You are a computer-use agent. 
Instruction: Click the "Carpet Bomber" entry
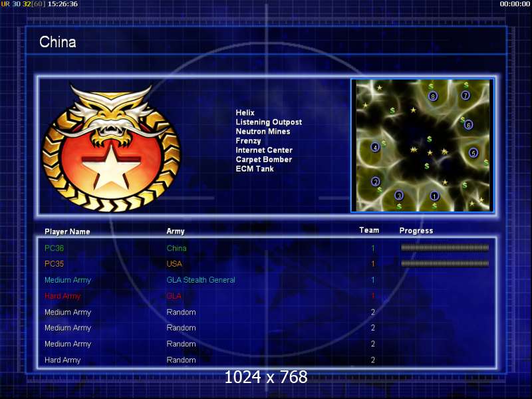[263, 160]
